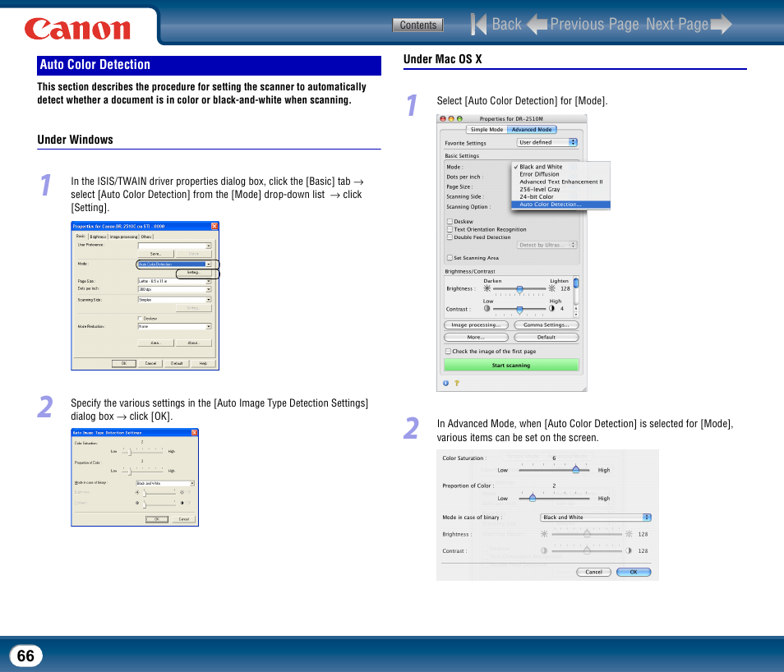Go Back using the header navigation

point(496,24)
